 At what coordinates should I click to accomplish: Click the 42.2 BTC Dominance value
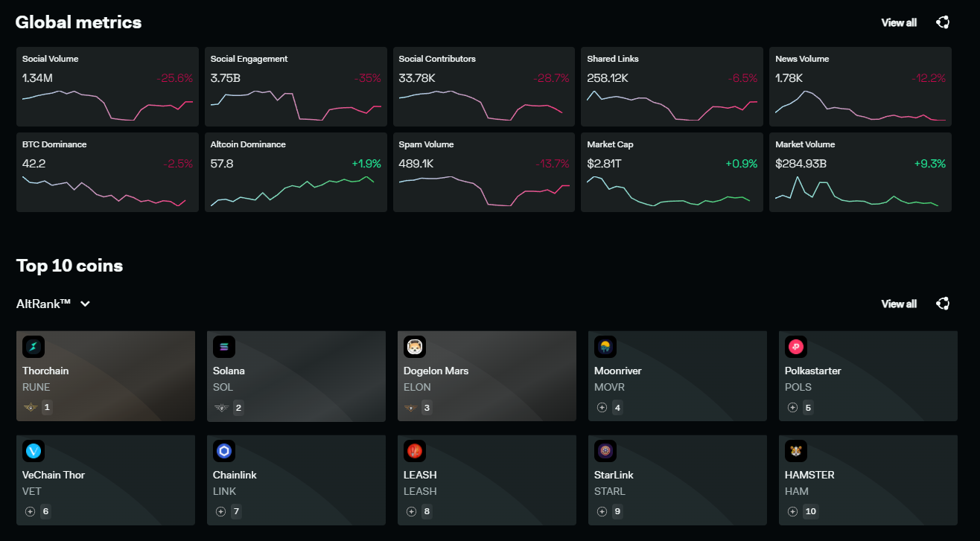pyautogui.click(x=34, y=164)
